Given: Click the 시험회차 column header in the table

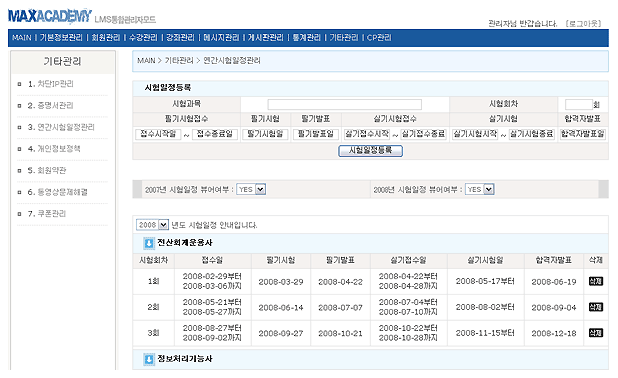Looking at the screenshot, I should pyautogui.click(x=154, y=261).
